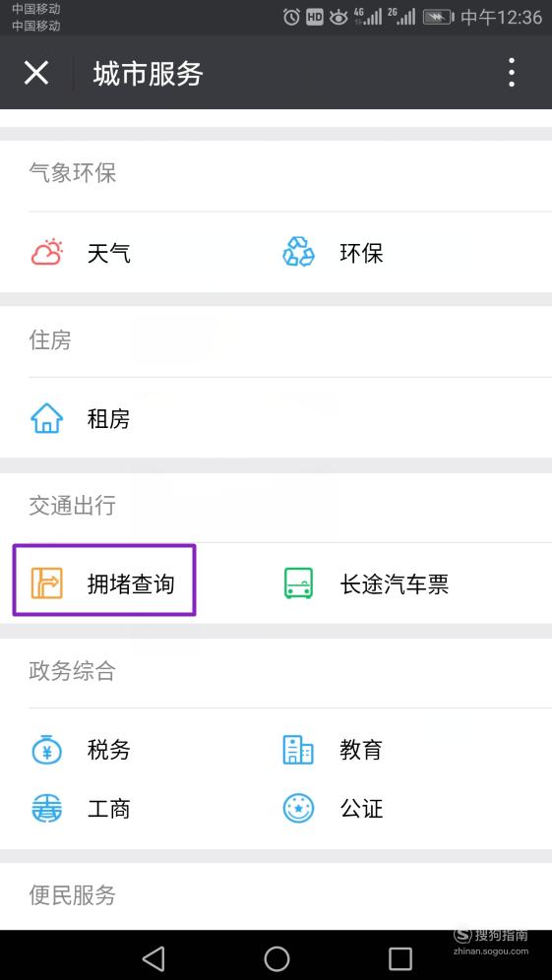
Task: Select the 拥堵查询 label
Action: click(131, 584)
